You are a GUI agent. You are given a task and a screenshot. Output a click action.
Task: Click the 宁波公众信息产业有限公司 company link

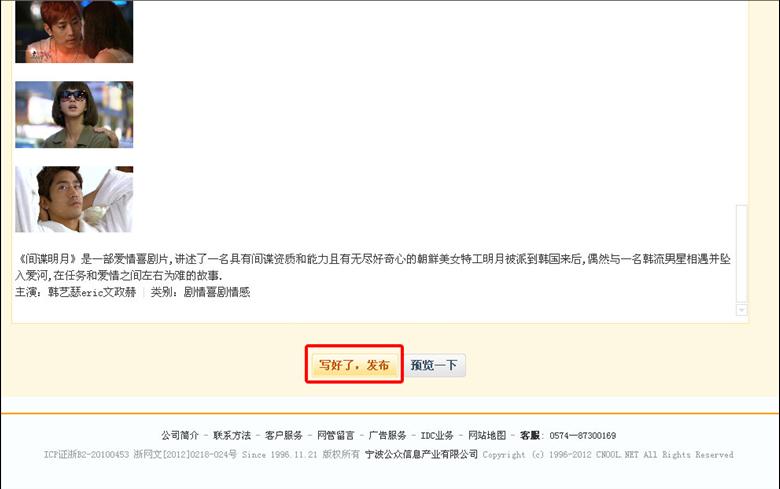(421, 454)
